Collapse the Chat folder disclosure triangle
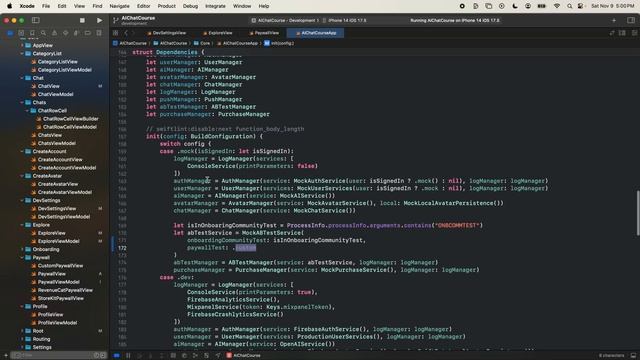Image resolution: width=640 pixels, height=360 pixels. point(22,78)
